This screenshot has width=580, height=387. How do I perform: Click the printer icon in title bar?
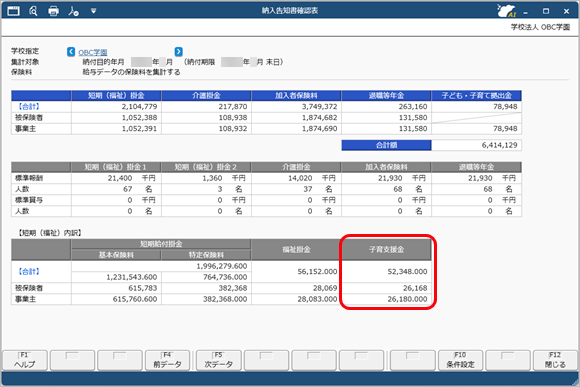[x=54, y=11]
